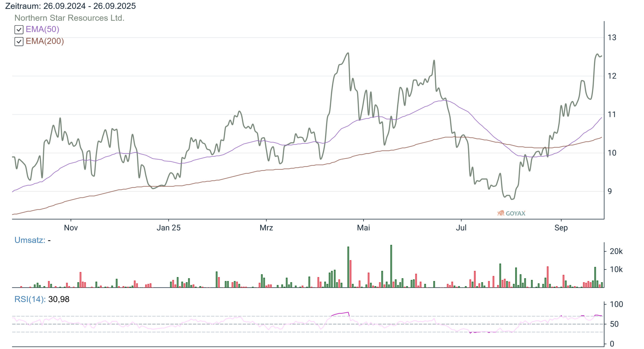This screenshot has height=349, width=644.
Task: Click the tallest green volume bar
Action: [391, 266]
